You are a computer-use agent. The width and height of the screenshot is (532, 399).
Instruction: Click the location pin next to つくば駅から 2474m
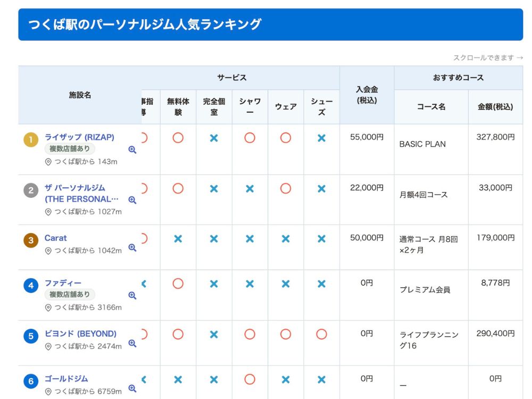pyautogui.click(x=48, y=346)
